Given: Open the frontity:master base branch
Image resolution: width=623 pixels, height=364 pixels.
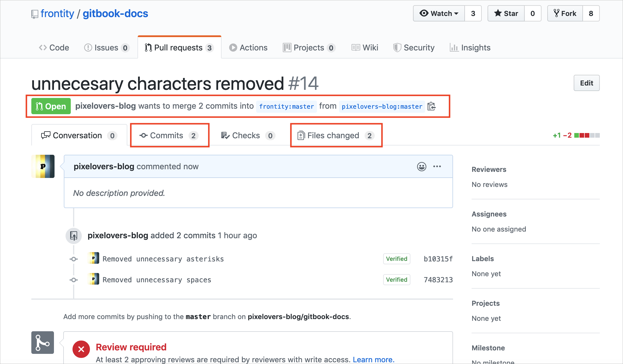Looking at the screenshot, I should (287, 106).
